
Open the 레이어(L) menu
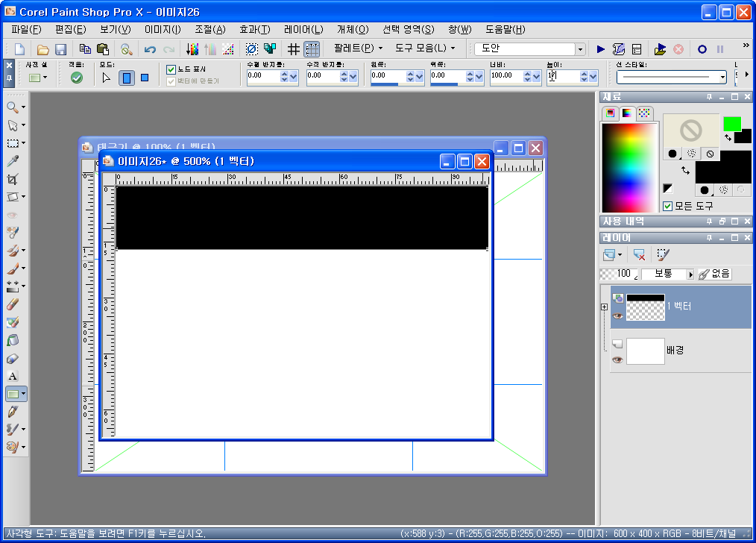pyautogui.click(x=303, y=29)
